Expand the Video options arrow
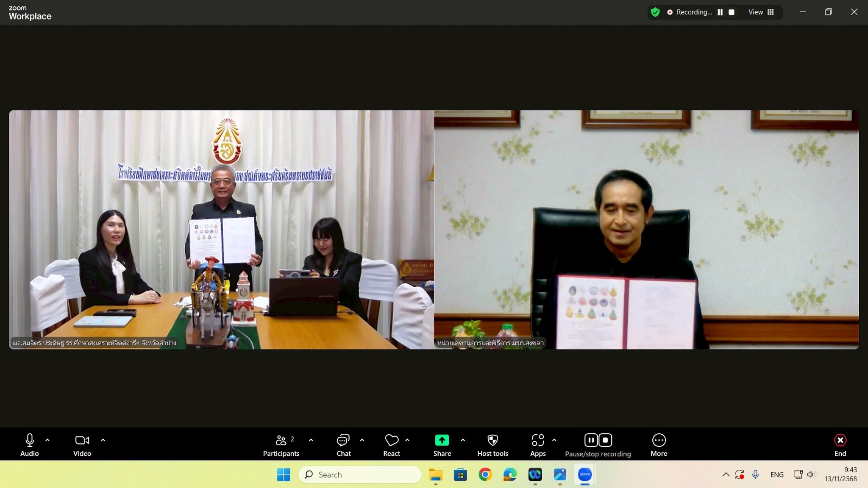868x488 pixels. [103, 440]
